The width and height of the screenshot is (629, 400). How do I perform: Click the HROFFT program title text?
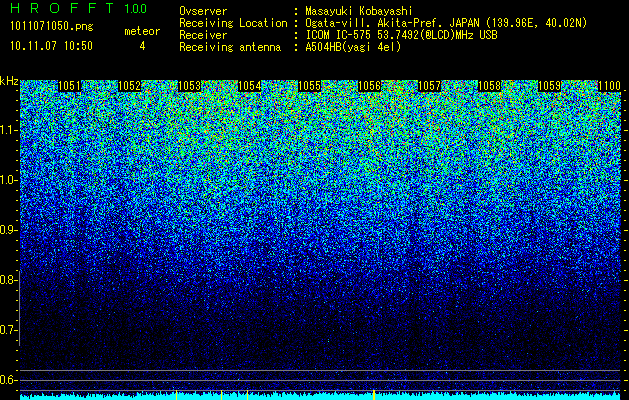pyautogui.click(x=62, y=8)
